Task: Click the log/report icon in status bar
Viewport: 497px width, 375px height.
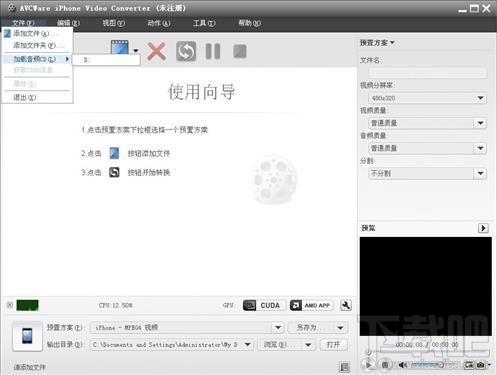Action: point(344,367)
